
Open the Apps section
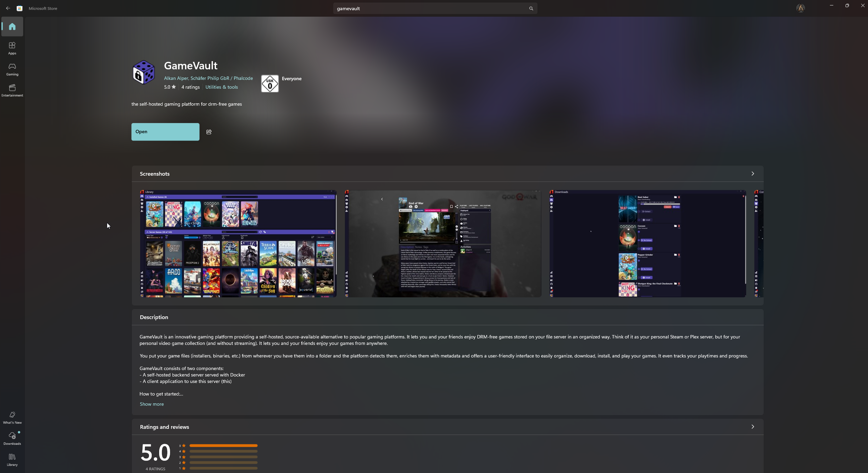tap(12, 48)
